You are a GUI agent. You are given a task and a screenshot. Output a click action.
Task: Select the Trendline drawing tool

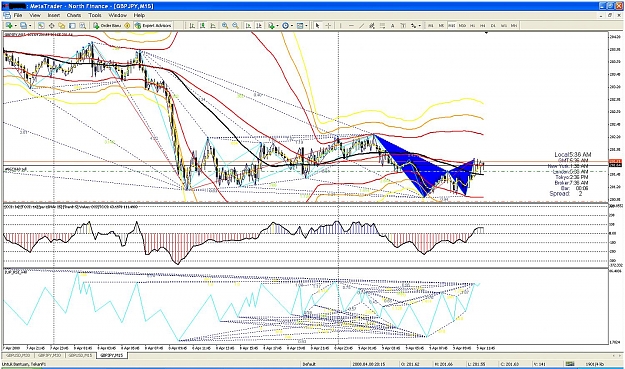coord(362,26)
